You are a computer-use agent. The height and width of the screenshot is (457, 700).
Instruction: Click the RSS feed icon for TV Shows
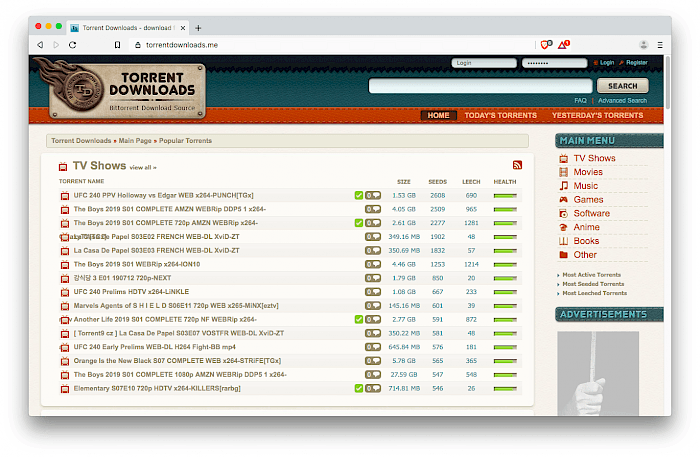[x=517, y=165]
